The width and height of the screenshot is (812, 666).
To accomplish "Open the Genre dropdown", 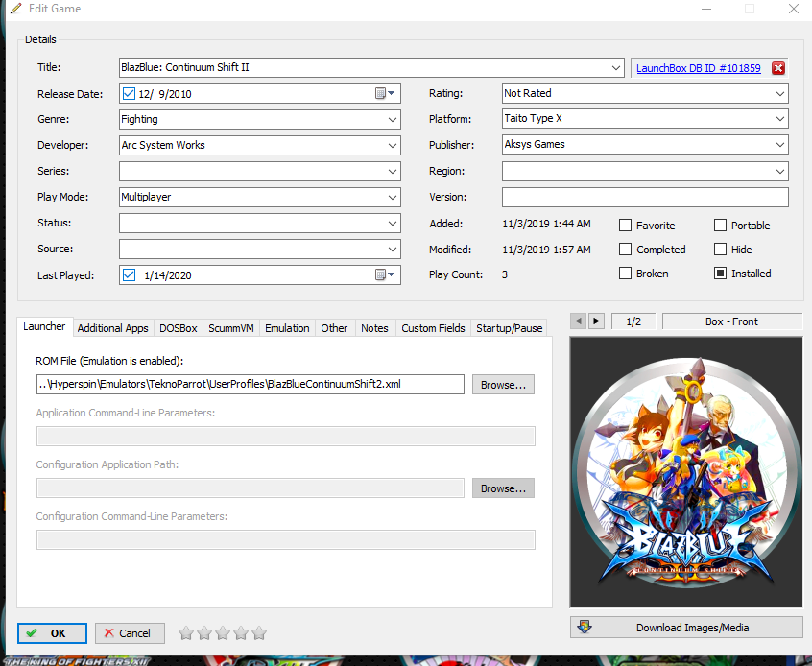I will [x=393, y=120].
